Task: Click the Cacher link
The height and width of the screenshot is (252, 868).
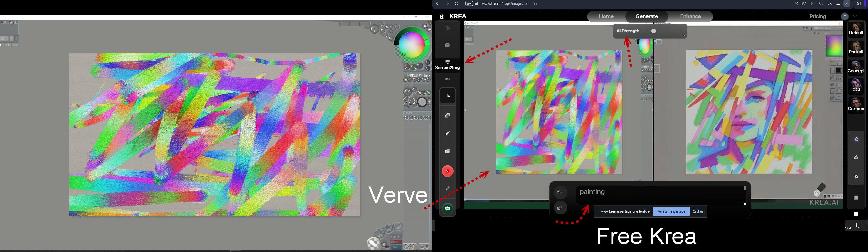Action: [x=698, y=212]
